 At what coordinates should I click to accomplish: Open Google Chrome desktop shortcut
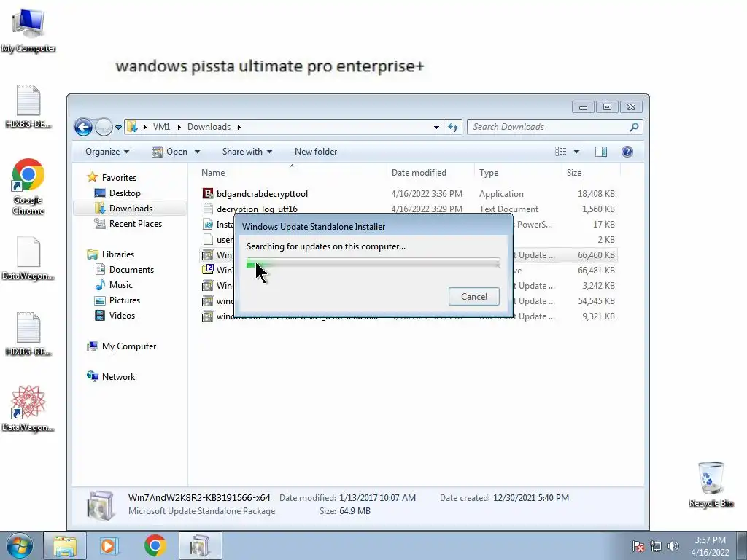(28, 187)
